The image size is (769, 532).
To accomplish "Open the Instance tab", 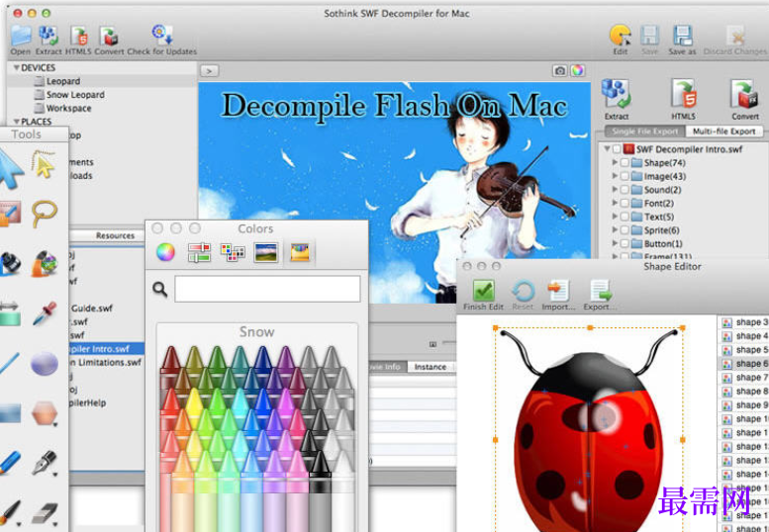I will tap(431, 367).
